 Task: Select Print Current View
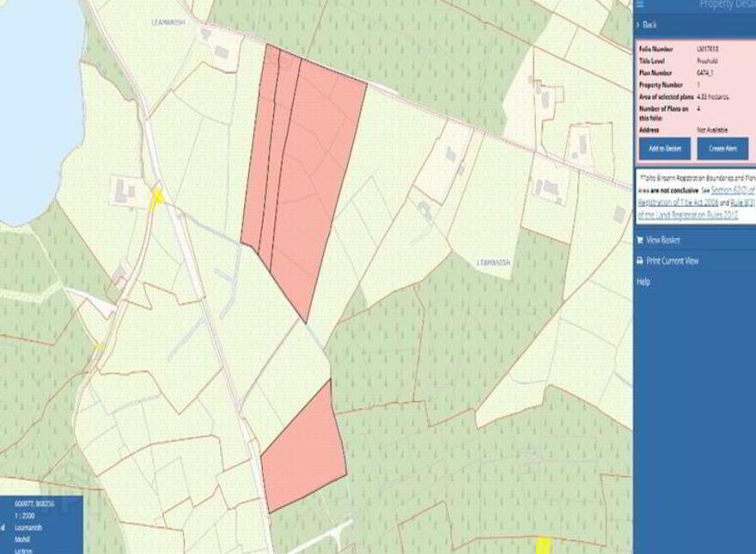(x=672, y=261)
